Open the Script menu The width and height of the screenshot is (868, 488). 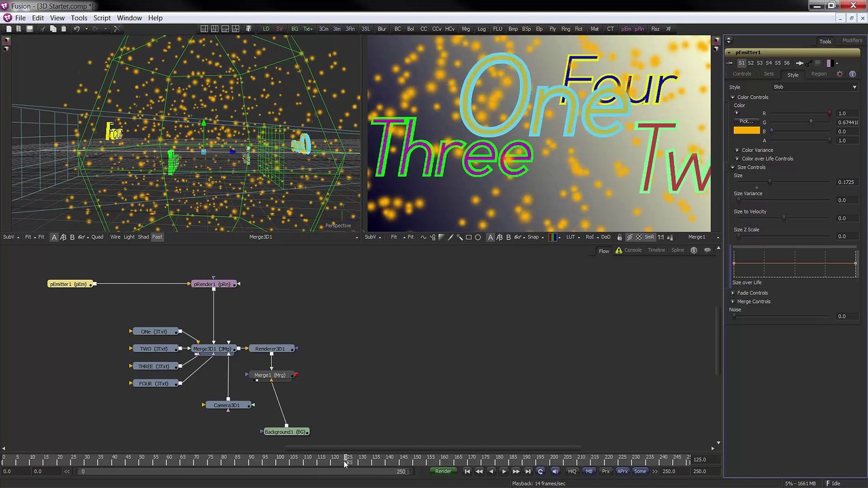[x=102, y=18]
